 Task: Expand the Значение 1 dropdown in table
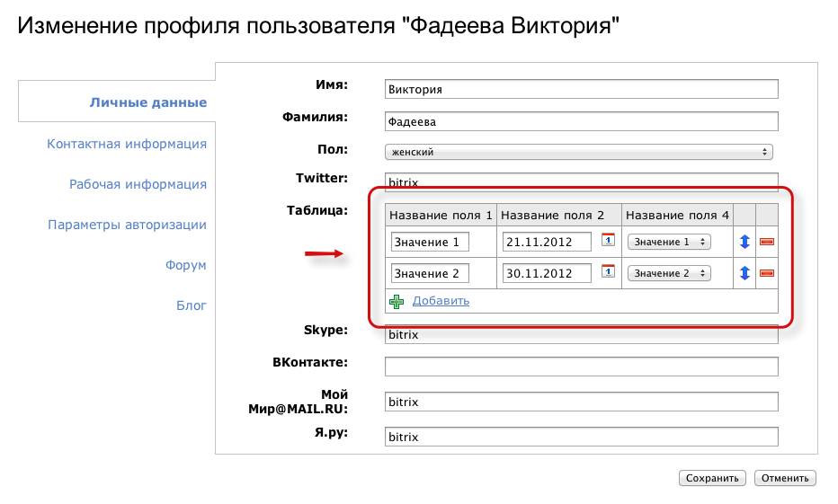pos(669,242)
